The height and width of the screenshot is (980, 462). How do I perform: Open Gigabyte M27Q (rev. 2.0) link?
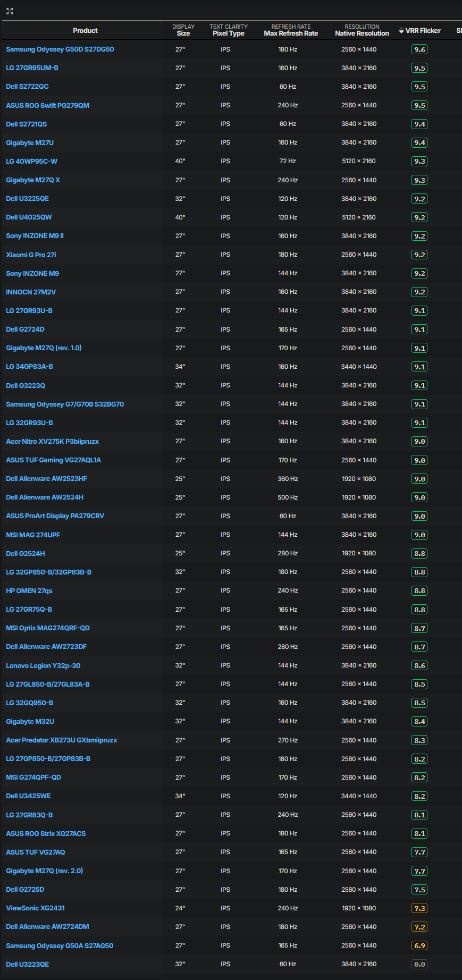45,871
